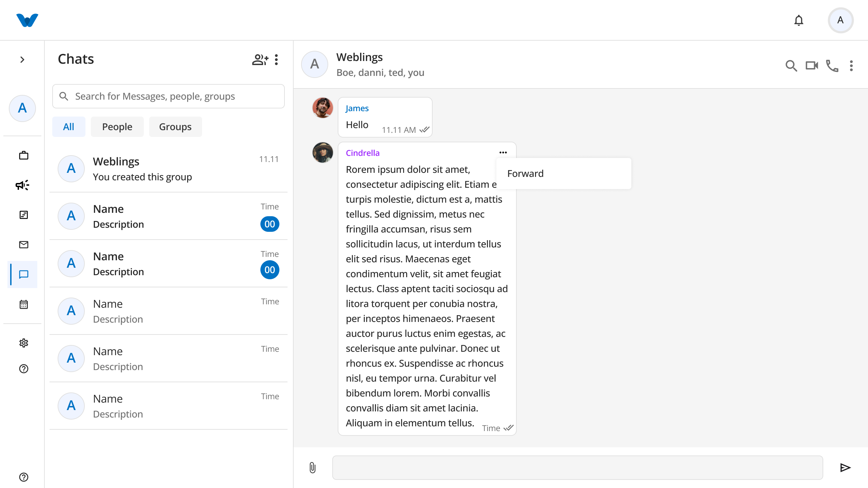The width and height of the screenshot is (868, 488).
Task: Click James's profile picture
Action: pos(322,108)
